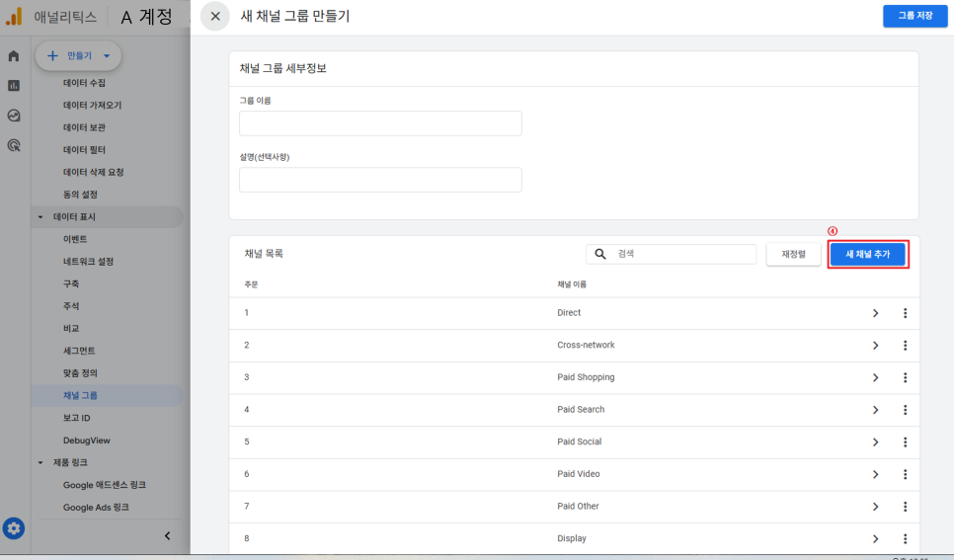
Task: Open Google 애드센스 링크 item
Action: (x=105, y=485)
